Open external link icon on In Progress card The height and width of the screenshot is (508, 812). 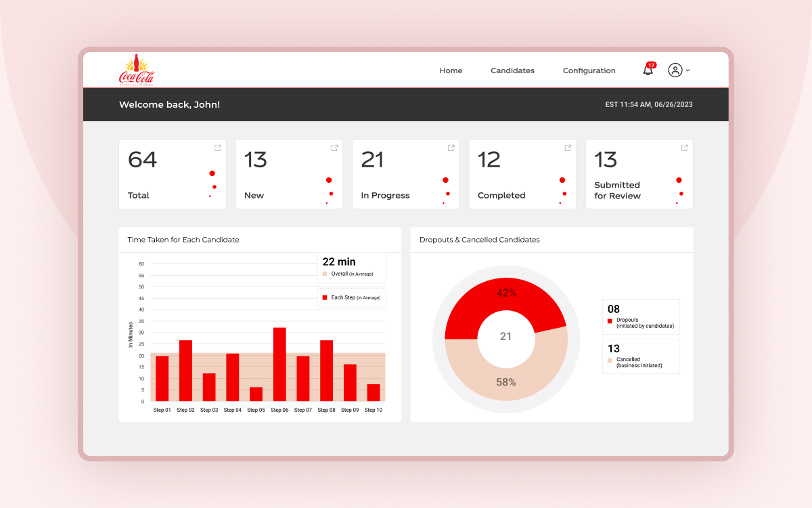coord(451,148)
